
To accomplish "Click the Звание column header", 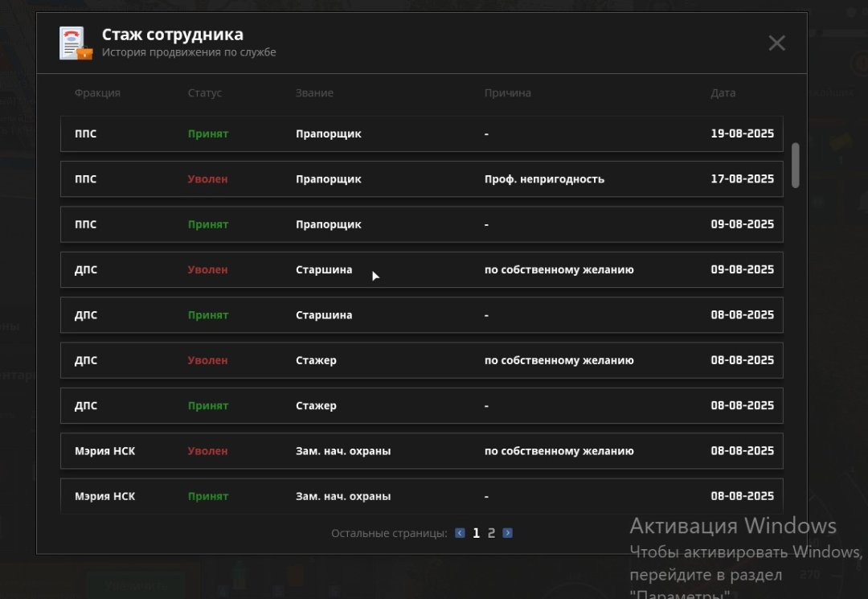I will pos(314,93).
